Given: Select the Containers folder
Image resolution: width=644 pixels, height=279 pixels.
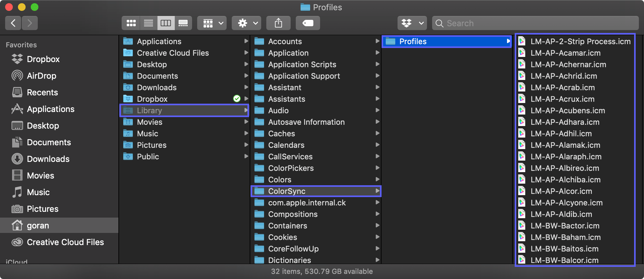Looking at the screenshot, I should point(316,226).
